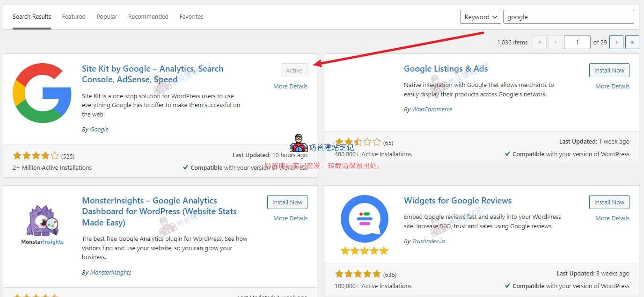Image resolution: width=644 pixels, height=297 pixels.
Task: Open More Details for Site Kit
Action: tap(290, 86)
